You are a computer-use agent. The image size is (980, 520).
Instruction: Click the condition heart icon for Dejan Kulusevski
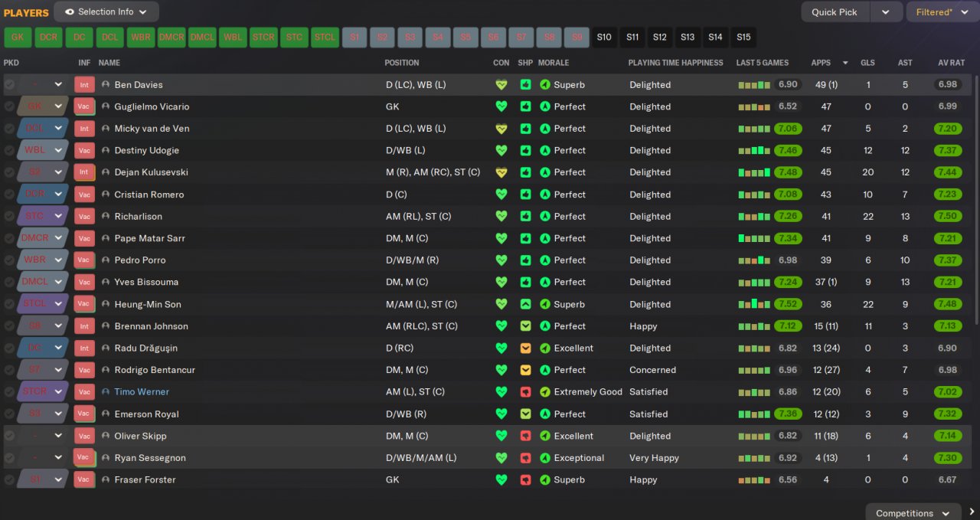pos(501,173)
